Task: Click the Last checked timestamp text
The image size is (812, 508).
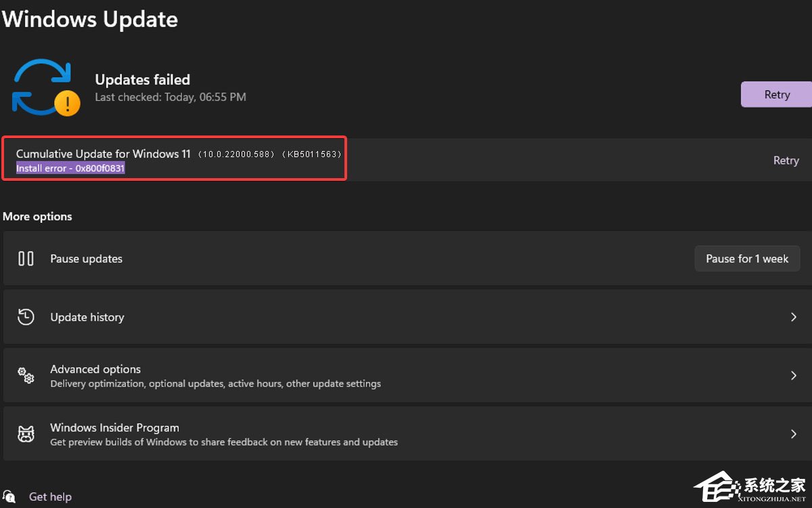Action: (x=171, y=98)
